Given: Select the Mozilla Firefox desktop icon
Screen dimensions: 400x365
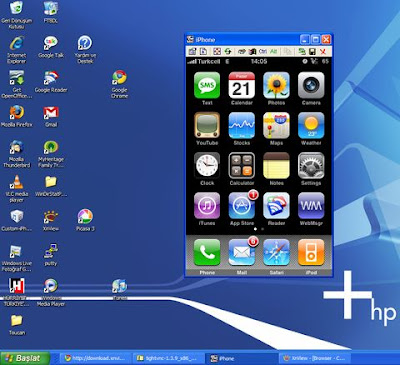Looking at the screenshot, I should click(16, 116).
